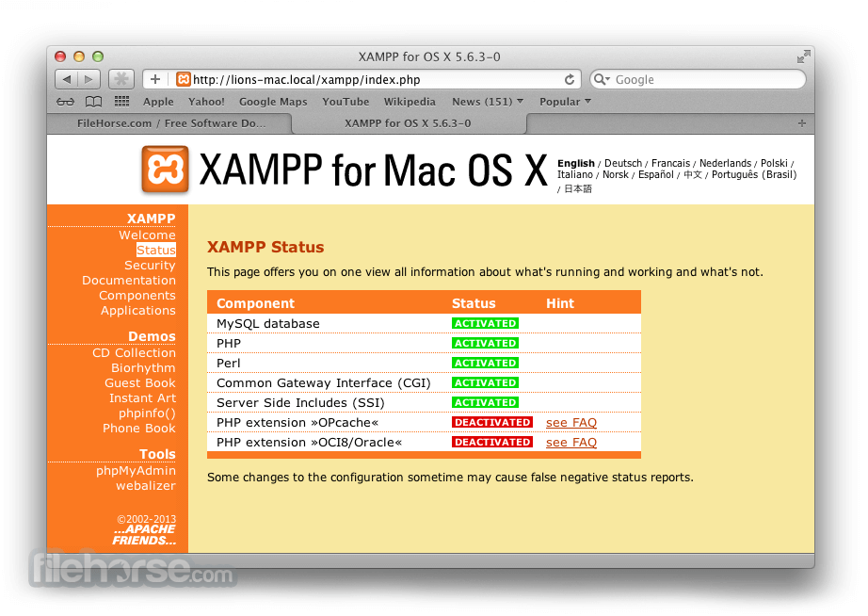
Task: Click the address bar URL field
Action: pyautogui.click(x=362, y=79)
